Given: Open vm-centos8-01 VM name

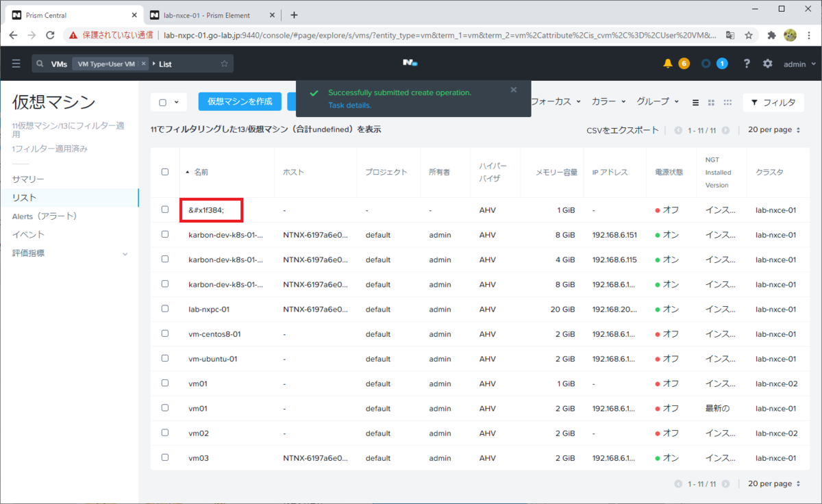Looking at the screenshot, I should pos(214,334).
